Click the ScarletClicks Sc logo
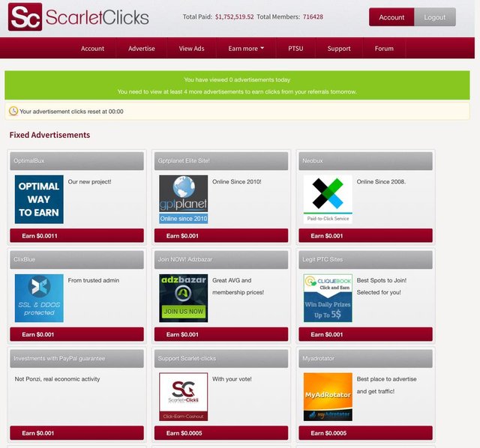Image resolution: width=480 pixels, height=448 pixels. tap(25, 16)
